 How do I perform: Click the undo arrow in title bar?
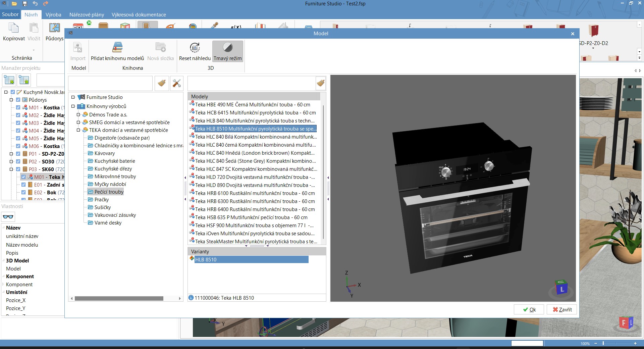coord(35,4)
